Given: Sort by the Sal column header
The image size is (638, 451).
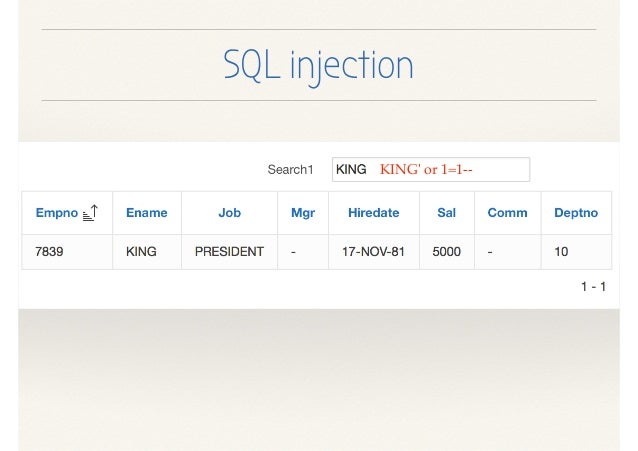Looking at the screenshot, I should [446, 212].
